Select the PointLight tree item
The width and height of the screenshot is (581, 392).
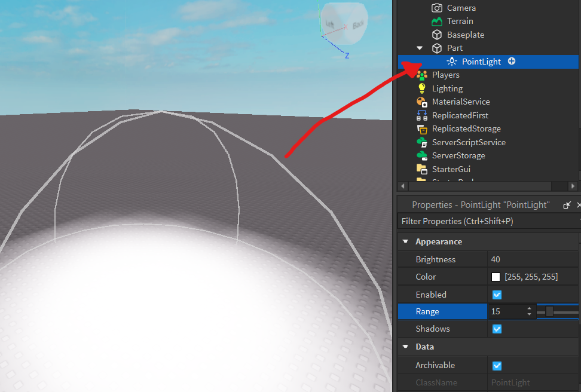click(x=488, y=62)
